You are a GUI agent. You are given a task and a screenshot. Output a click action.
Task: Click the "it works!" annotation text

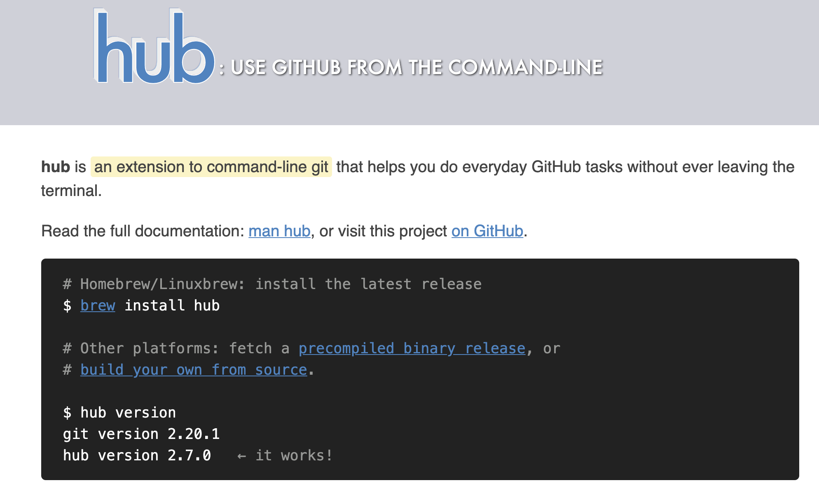(x=294, y=455)
